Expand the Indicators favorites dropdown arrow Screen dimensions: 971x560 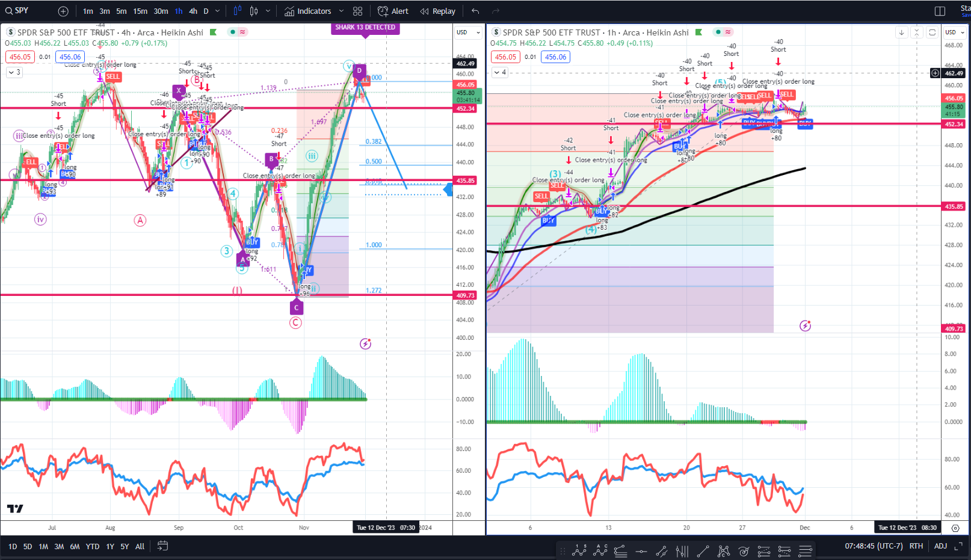341,11
